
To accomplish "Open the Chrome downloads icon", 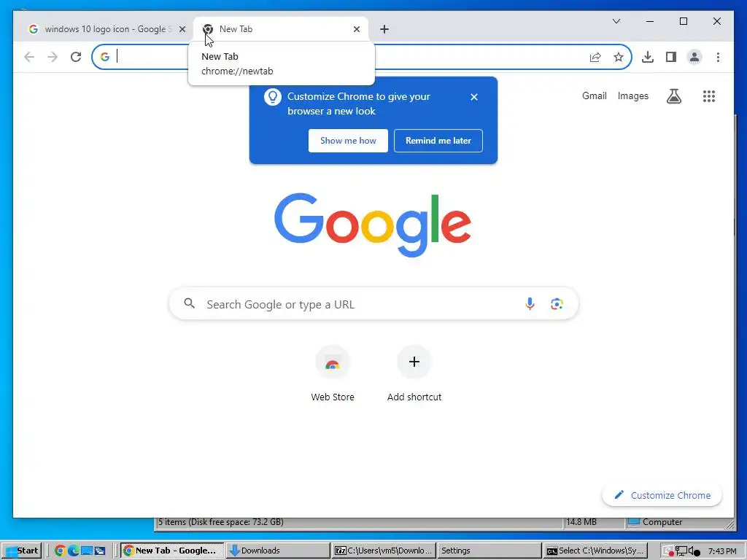I will (x=648, y=57).
